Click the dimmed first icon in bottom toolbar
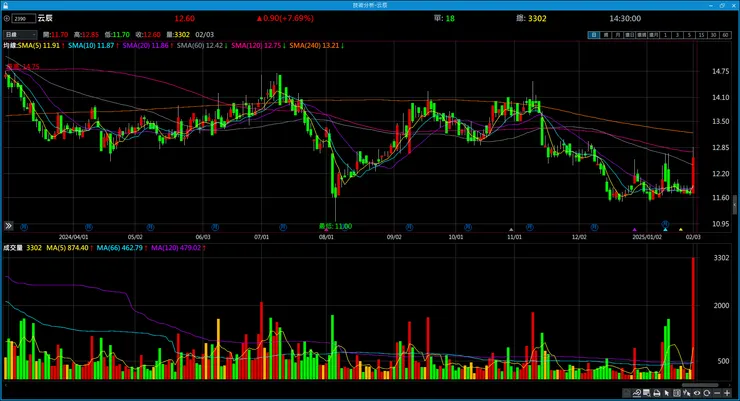The image size is (740, 401). coord(626,393)
